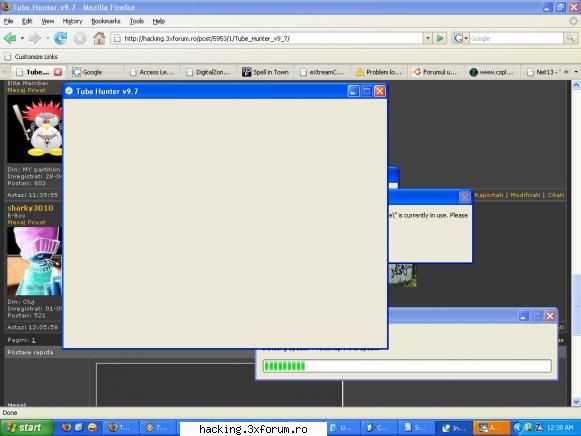Open the Help menu
The height and width of the screenshot is (436, 581).
click(x=159, y=21)
